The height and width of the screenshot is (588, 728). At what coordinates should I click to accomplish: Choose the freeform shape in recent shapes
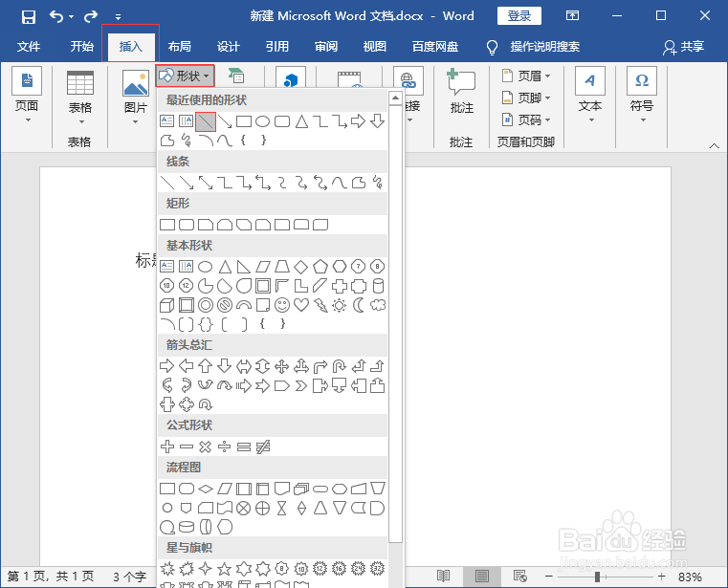167,141
